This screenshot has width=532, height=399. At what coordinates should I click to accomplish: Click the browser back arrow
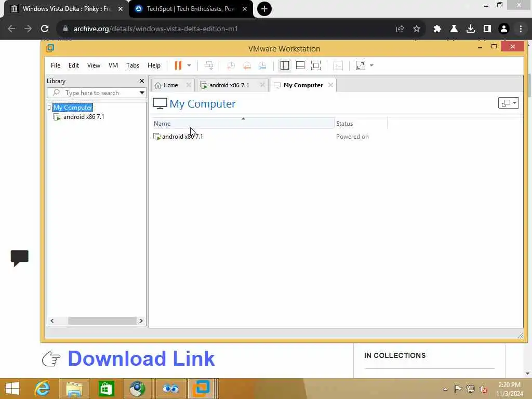coord(11,29)
